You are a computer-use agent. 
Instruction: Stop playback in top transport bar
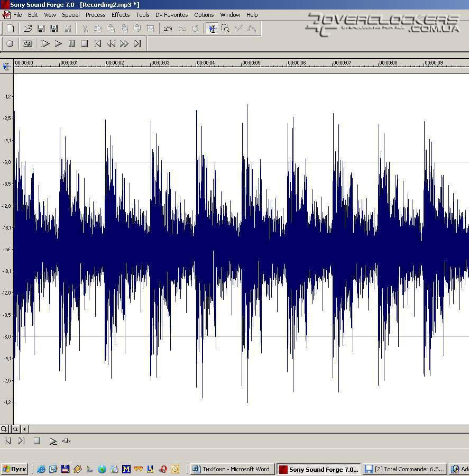(x=85, y=44)
